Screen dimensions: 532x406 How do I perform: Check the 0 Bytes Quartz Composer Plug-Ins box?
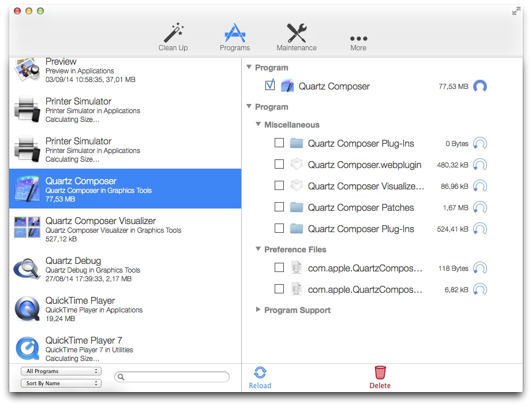point(279,143)
